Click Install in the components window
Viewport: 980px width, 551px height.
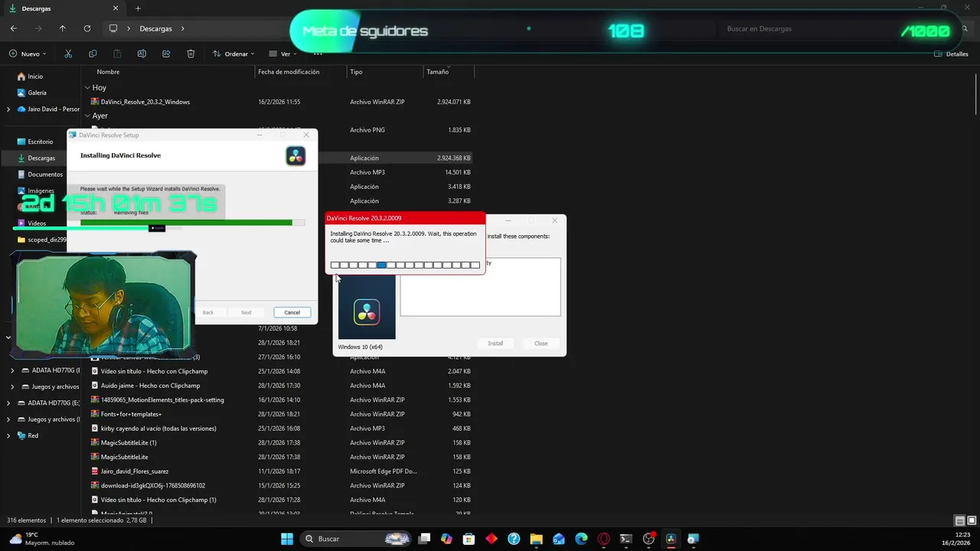[495, 343]
